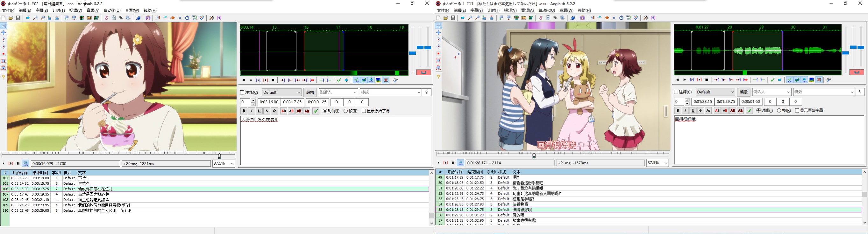Open Default style dropdown in left window
Image resolution: width=868 pixels, height=234 pixels.
point(282,93)
